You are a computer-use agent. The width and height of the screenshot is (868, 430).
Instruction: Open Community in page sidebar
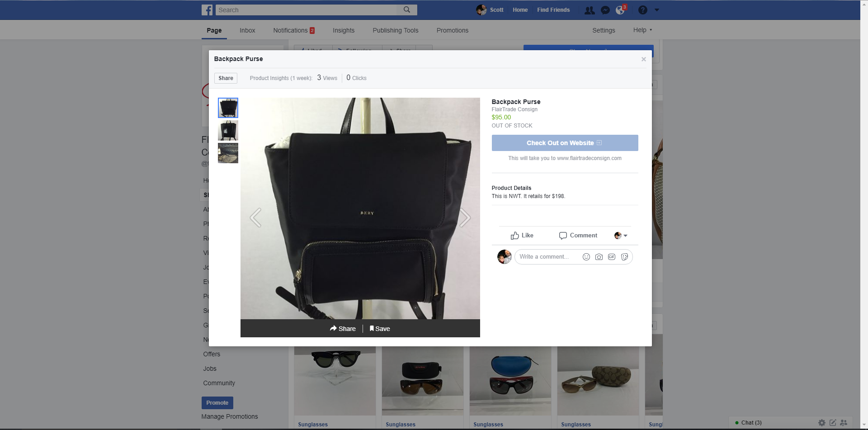(x=219, y=383)
